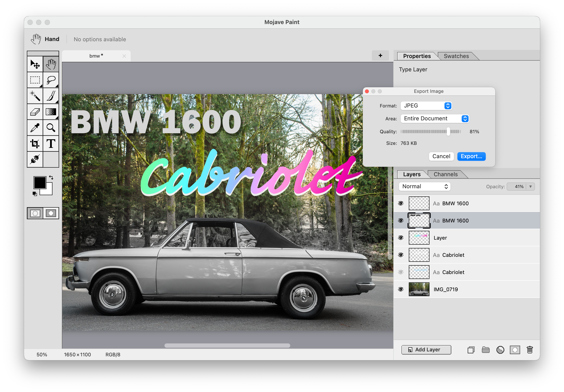Switch to the Channels tab

click(446, 174)
